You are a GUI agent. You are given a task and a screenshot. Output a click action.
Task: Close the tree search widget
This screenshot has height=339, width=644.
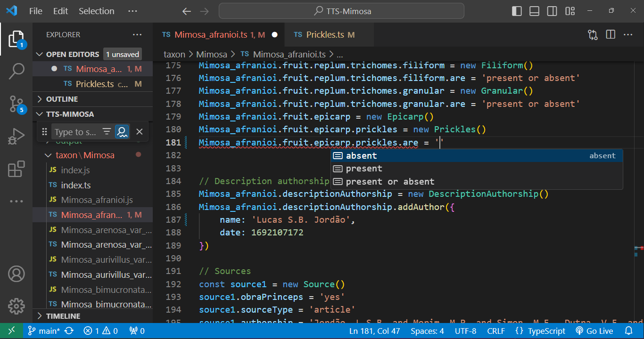pos(140,132)
